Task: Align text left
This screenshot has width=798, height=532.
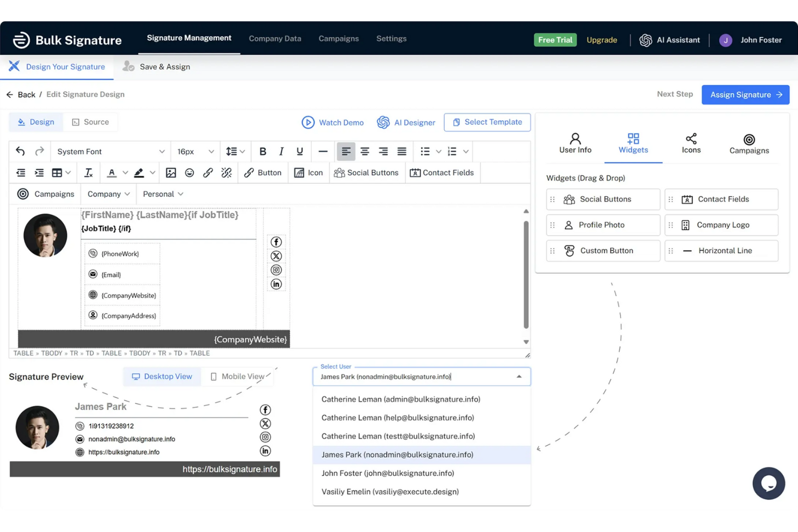Action: [x=346, y=151]
